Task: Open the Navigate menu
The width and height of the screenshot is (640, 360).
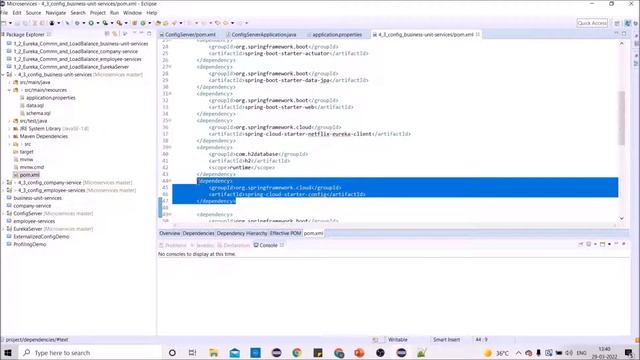Action: tap(56, 13)
